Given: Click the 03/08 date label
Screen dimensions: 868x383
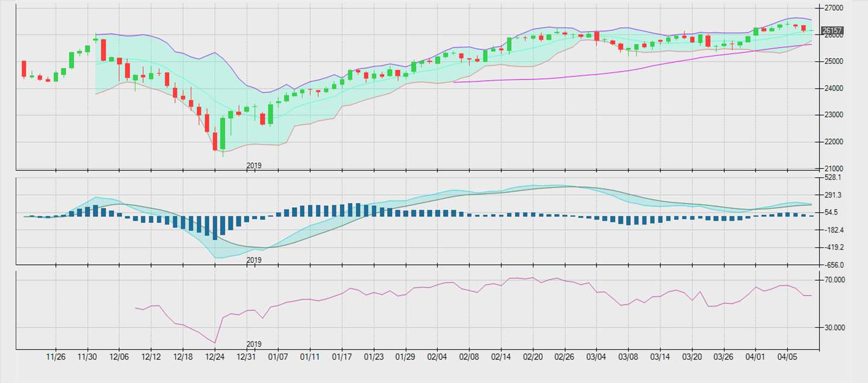Looking at the screenshot, I should [628, 356].
